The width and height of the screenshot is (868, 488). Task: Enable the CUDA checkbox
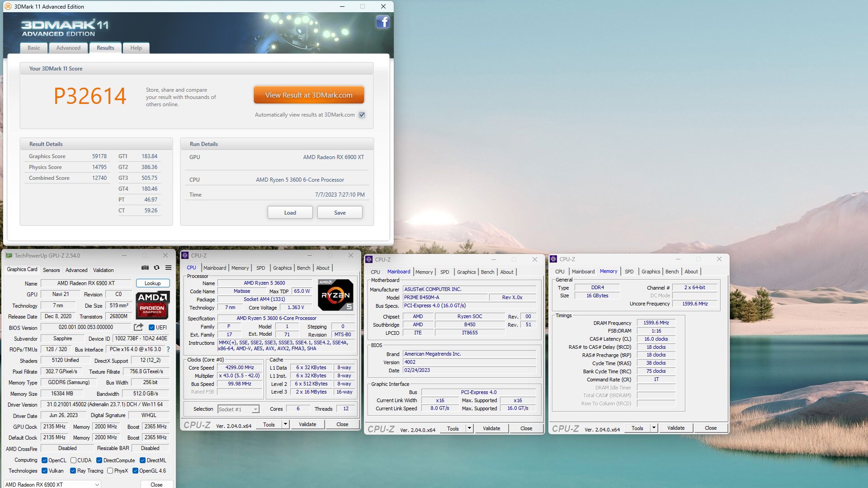point(73,460)
